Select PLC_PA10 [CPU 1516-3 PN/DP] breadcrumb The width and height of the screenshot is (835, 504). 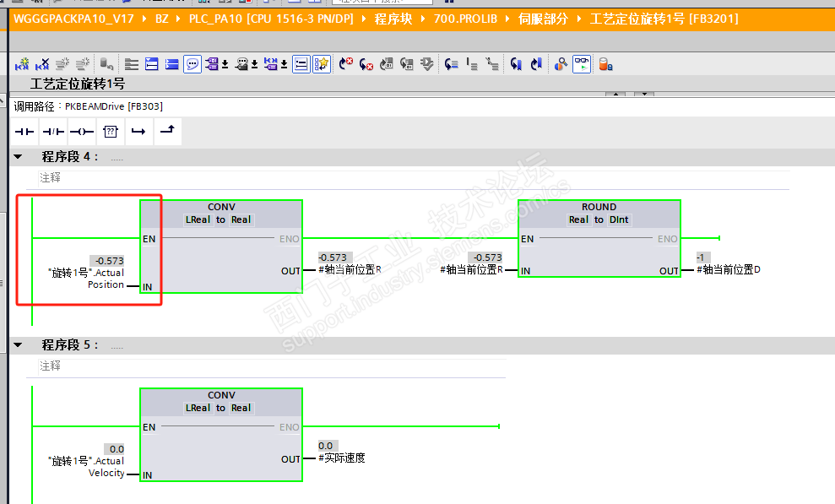pyautogui.click(x=271, y=19)
